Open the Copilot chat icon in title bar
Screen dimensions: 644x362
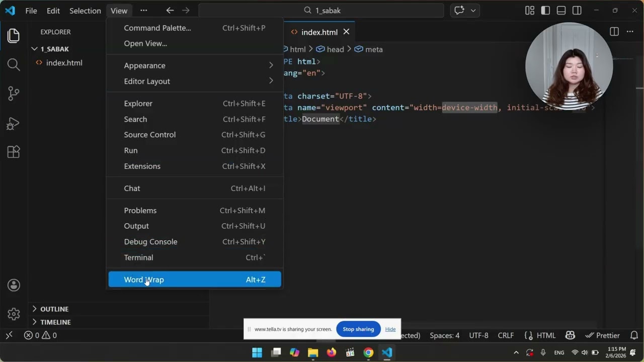pos(459,11)
